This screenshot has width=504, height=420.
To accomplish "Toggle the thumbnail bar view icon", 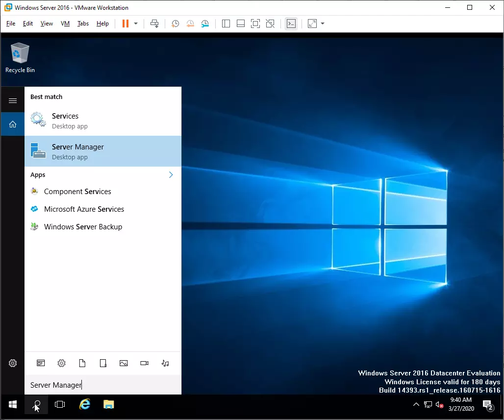I will click(x=241, y=24).
